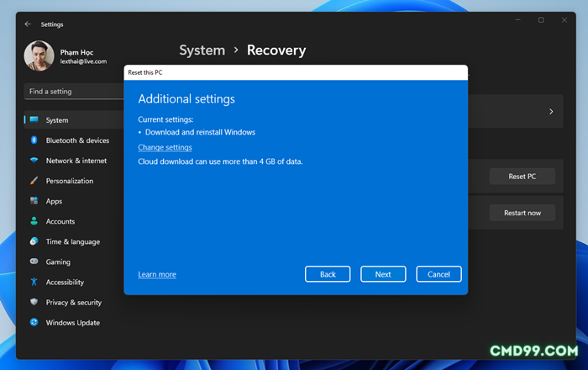
Task: Go back using the Settings arrow
Action: [28, 24]
